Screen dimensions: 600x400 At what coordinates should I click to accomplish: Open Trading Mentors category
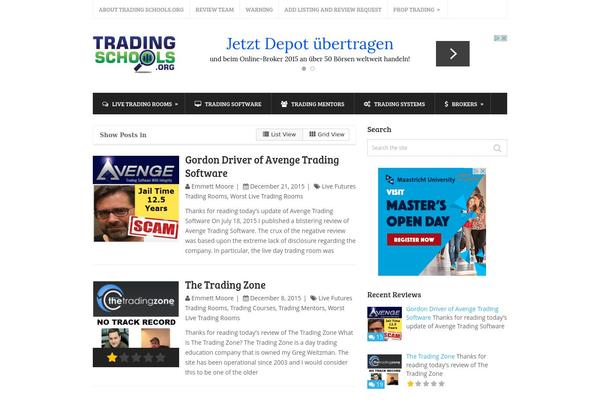(313, 104)
